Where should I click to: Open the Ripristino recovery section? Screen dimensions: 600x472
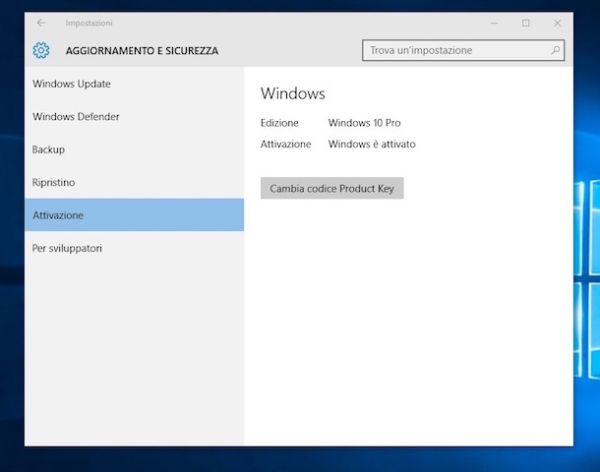point(54,183)
